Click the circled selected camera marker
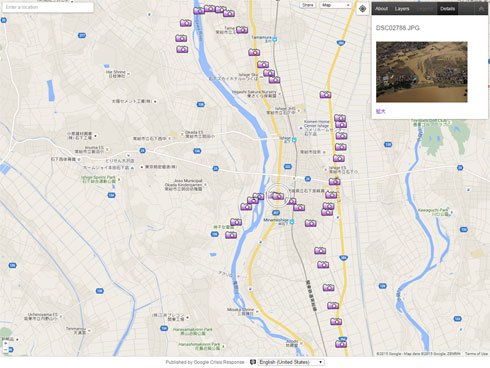This screenshot has width=490, height=368. coord(277,196)
